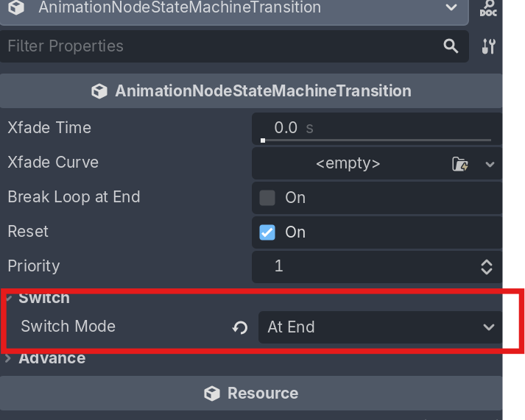Open the Switch Mode At End dropdown

click(380, 327)
